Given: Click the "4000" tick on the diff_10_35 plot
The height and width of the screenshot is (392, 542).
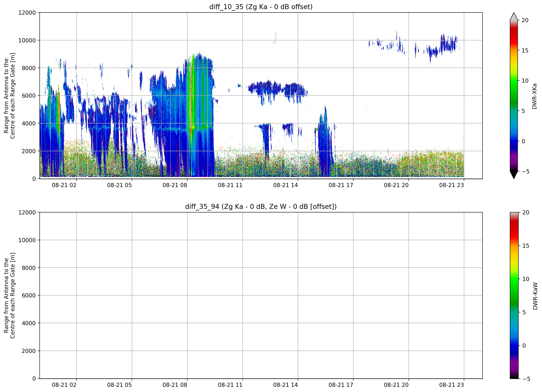Looking at the screenshot, I should (29, 123).
